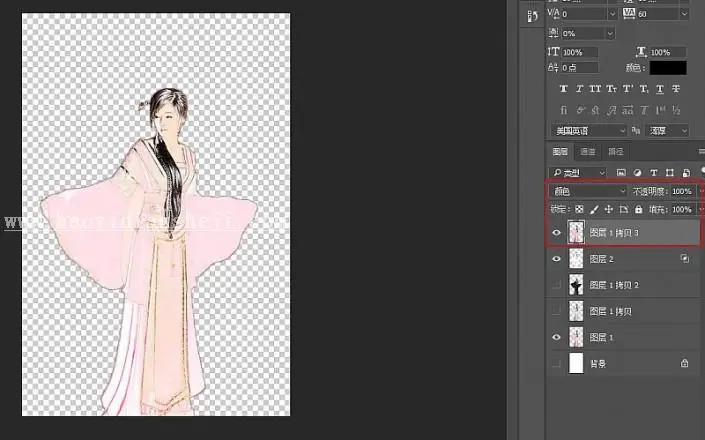Open Layers panel flyout menu

point(701,151)
